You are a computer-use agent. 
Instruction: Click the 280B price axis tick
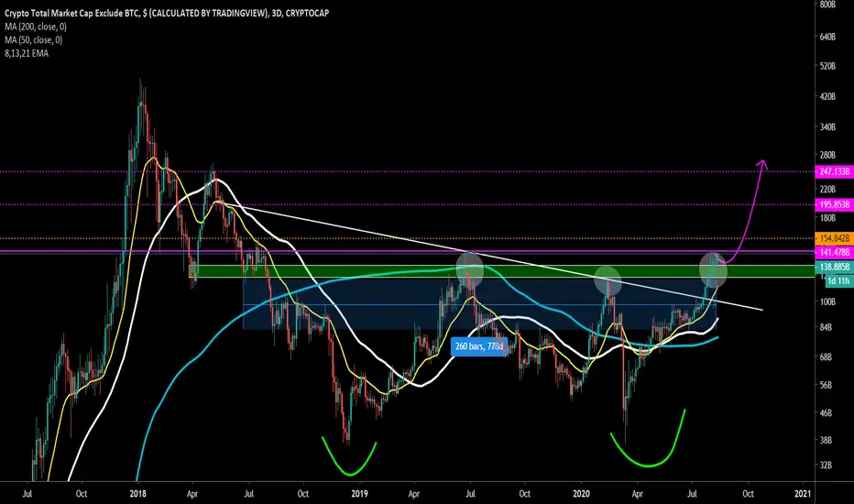click(x=827, y=155)
